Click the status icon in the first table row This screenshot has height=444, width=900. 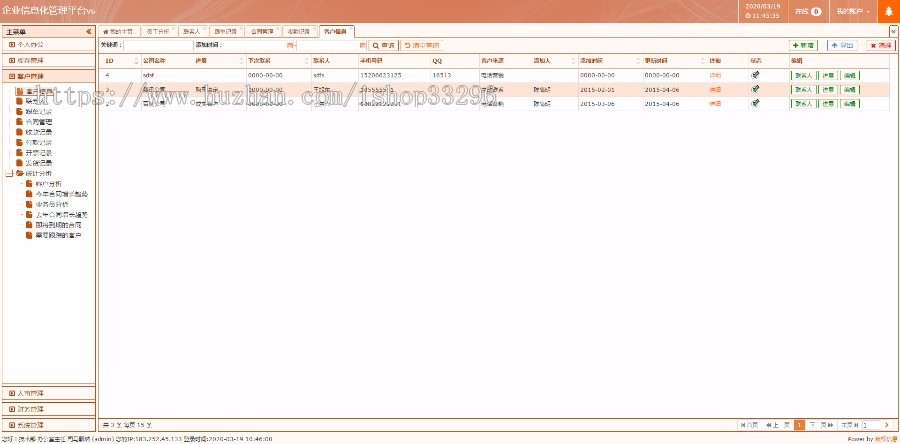(755, 75)
